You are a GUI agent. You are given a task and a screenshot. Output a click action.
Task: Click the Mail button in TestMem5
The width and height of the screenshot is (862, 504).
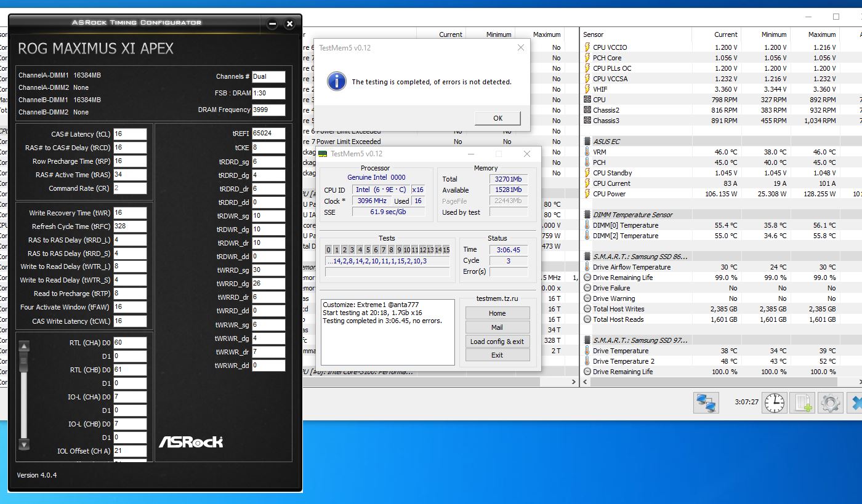point(497,327)
